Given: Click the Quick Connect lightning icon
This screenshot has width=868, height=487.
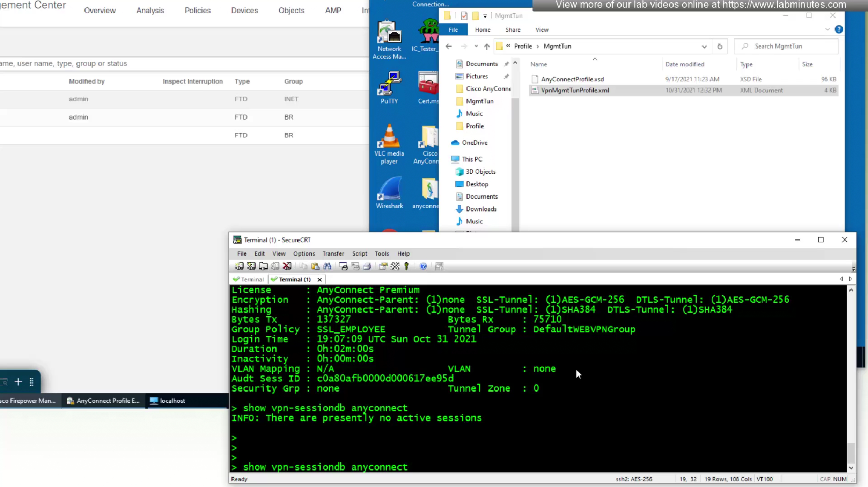Looking at the screenshot, I should [251, 266].
